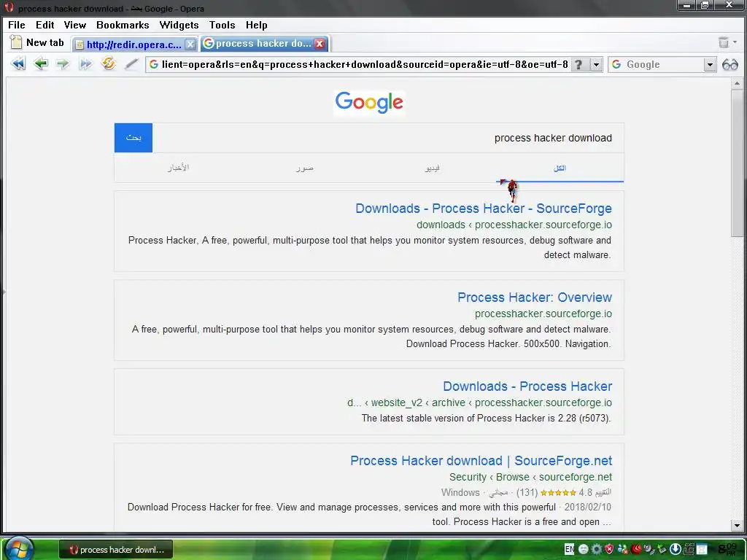Click the 'process hacker download' query field
This screenshot has height=560, width=747.
point(388,138)
